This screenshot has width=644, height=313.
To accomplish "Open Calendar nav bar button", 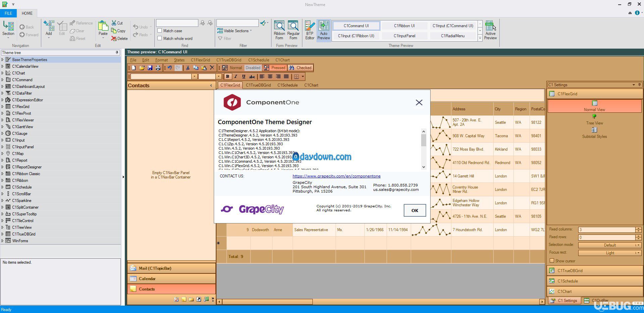I will pyautogui.click(x=171, y=279).
